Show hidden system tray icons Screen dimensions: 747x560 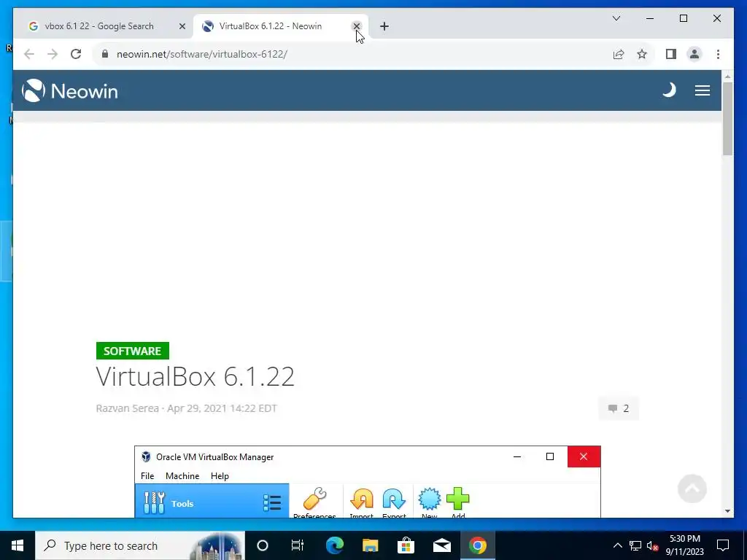tap(617, 545)
